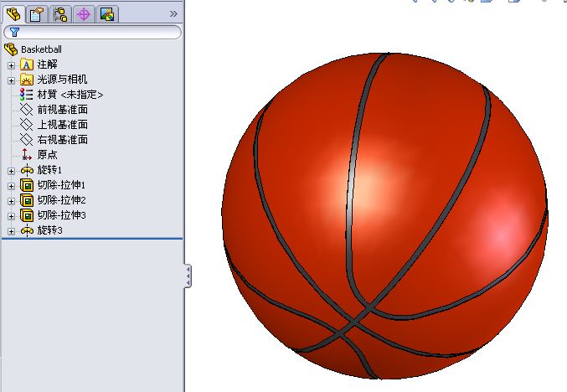Switch to the ConfigurationManager tab

pyautogui.click(x=60, y=14)
